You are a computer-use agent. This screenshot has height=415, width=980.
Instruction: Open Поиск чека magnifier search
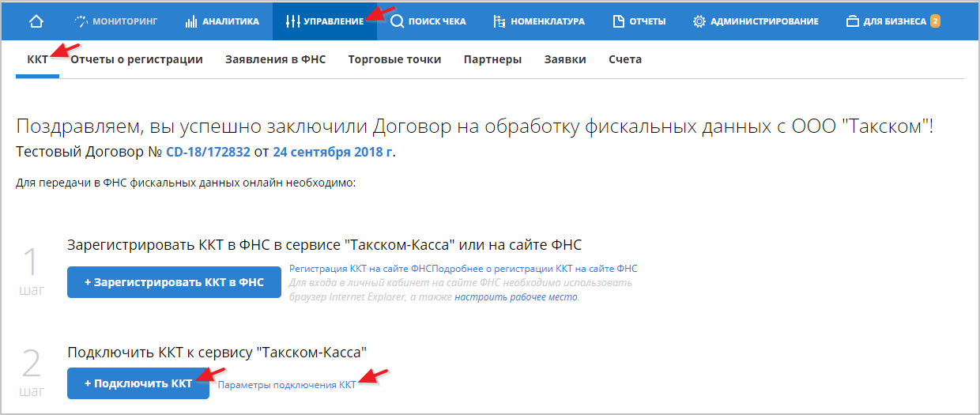click(x=398, y=21)
